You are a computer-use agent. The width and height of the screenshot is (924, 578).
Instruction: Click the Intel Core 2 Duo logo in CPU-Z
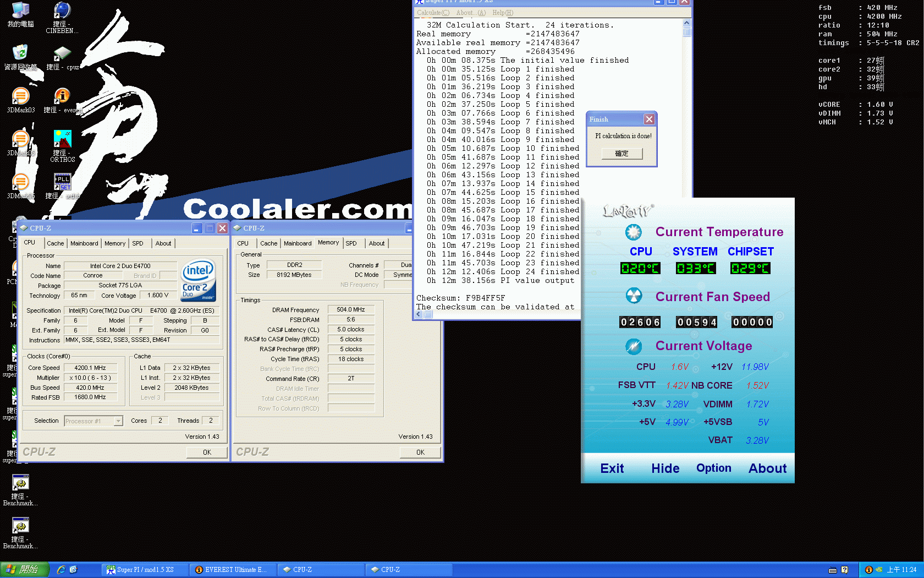tap(199, 280)
